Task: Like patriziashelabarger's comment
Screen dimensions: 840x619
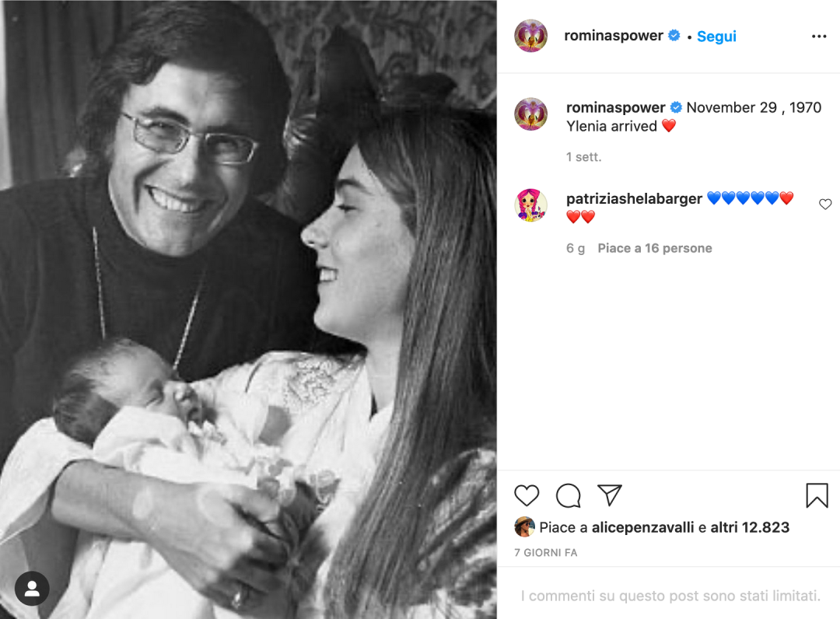Action: coord(825,205)
